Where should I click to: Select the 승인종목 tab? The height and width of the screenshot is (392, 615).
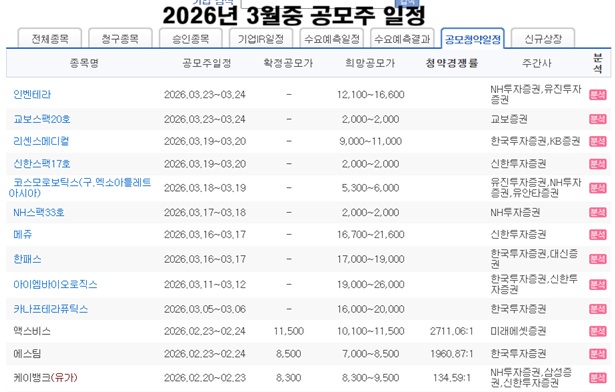tap(191, 38)
